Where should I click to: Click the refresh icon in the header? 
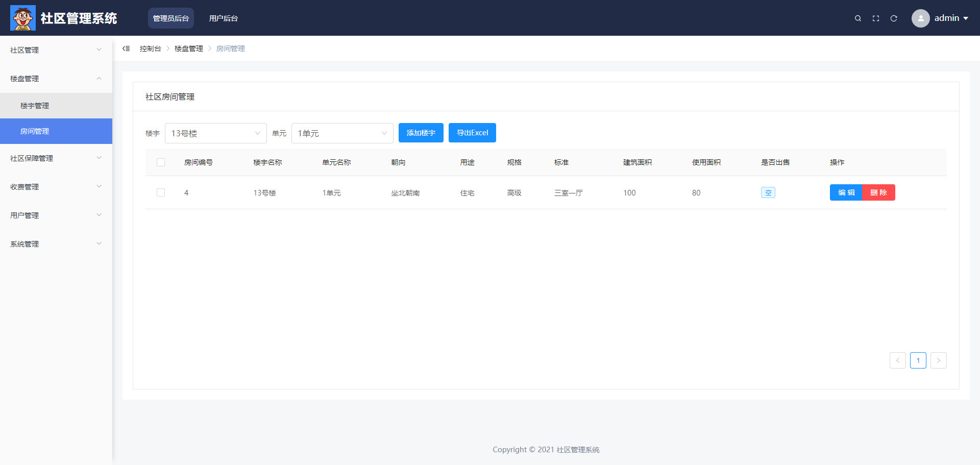894,18
